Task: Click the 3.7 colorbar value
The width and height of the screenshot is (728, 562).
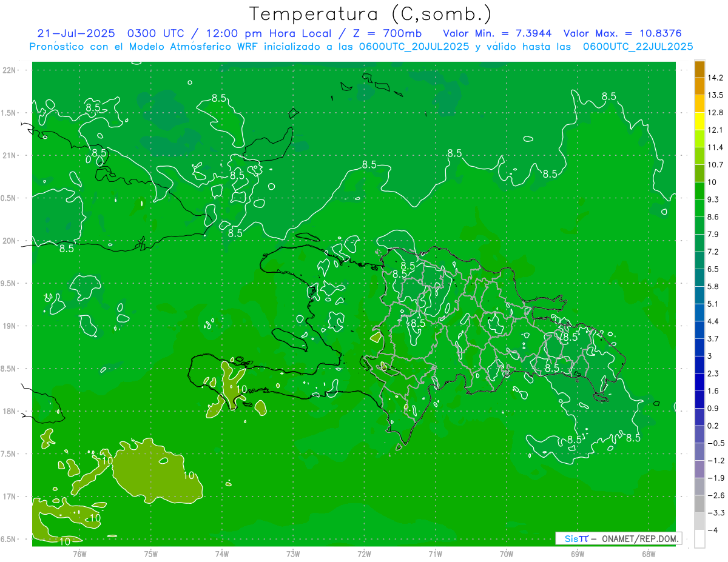Action: click(713, 339)
